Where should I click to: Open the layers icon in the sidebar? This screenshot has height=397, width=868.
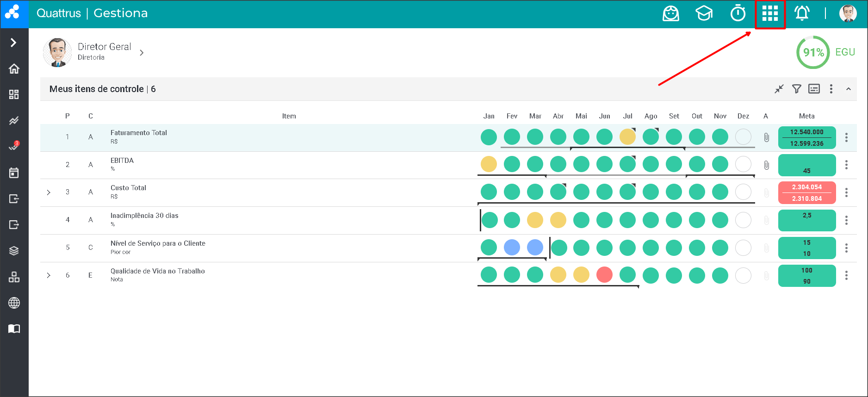14,251
